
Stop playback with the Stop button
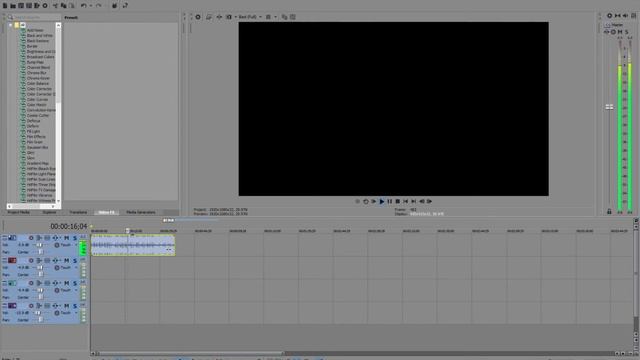pyautogui.click(x=398, y=201)
